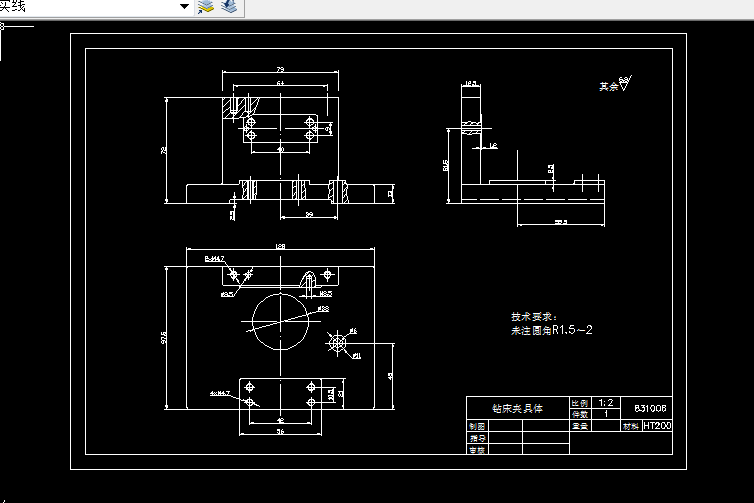Select the 1:2 scale value text

(606, 402)
